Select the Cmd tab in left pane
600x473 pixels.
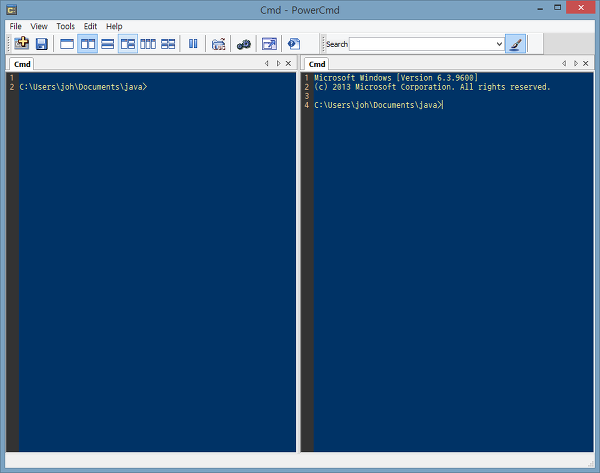tap(22, 64)
